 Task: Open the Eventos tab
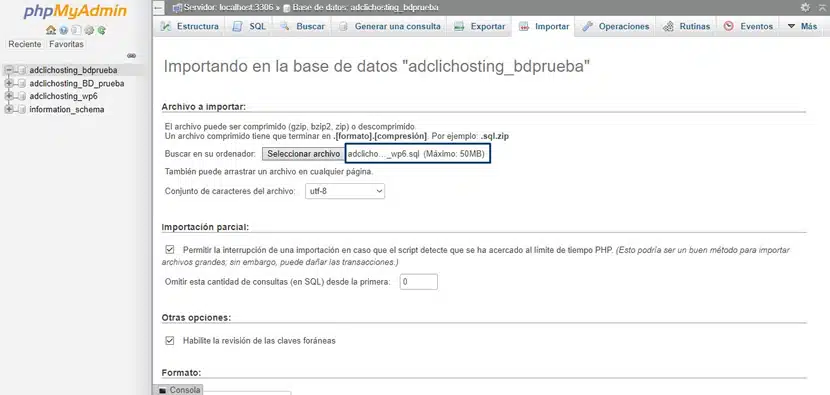(748, 26)
